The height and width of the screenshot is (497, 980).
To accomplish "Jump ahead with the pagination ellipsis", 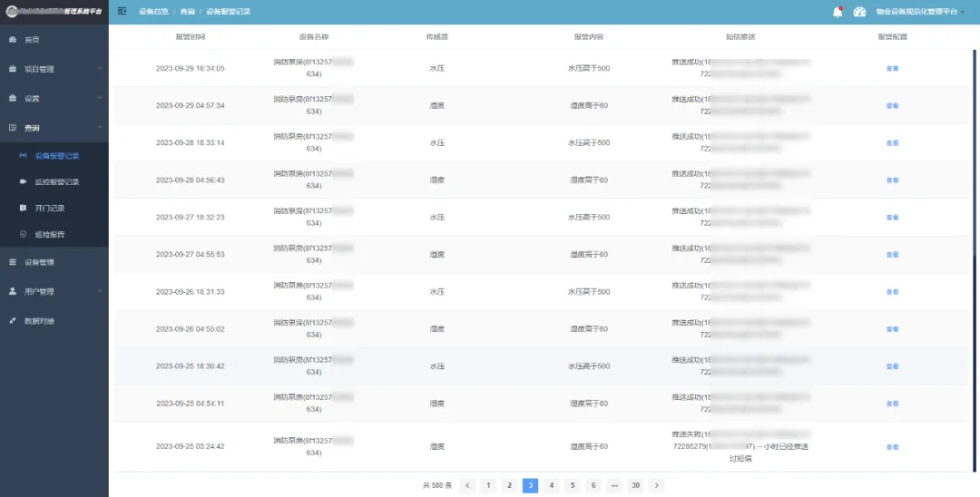I will pos(614,485).
